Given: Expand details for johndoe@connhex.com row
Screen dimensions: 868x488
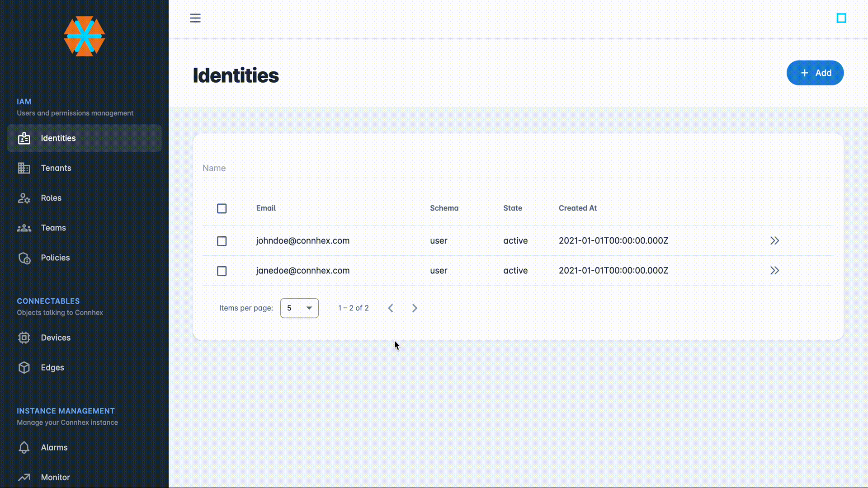Looking at the screenshot, I should [x=774, y=240].
